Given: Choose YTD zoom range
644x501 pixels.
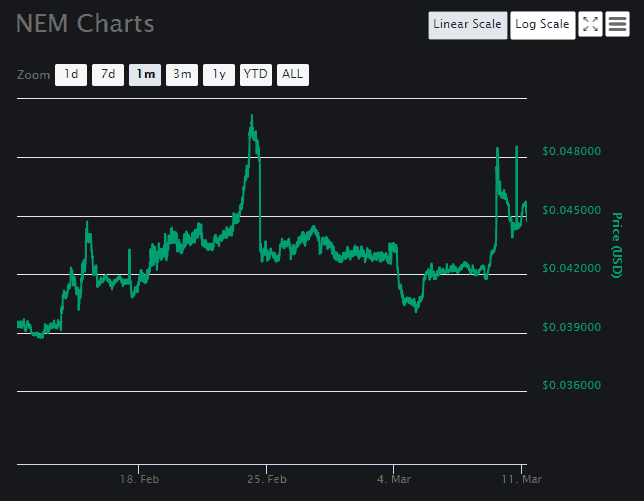Looking at the screenshot, I should click(x=256, y=75).
